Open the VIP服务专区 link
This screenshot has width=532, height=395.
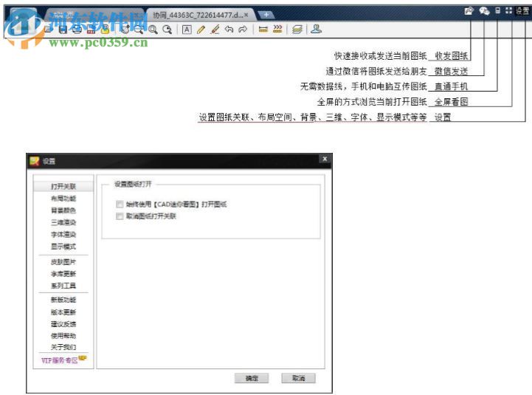point(63,360)
